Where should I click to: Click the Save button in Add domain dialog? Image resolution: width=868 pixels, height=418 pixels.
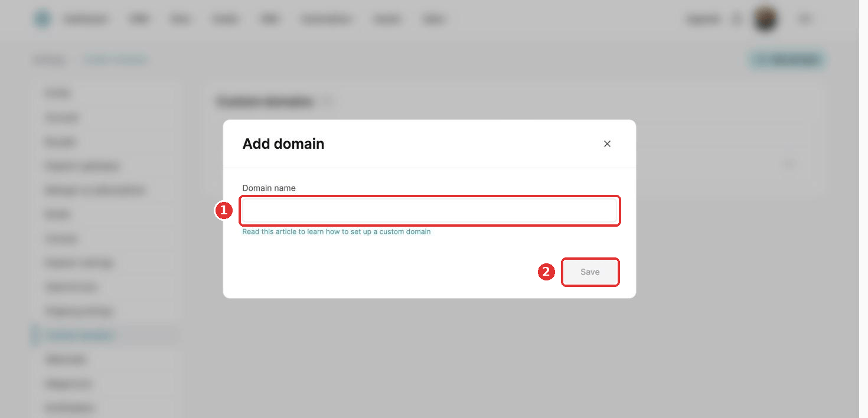tap(590, 272)
